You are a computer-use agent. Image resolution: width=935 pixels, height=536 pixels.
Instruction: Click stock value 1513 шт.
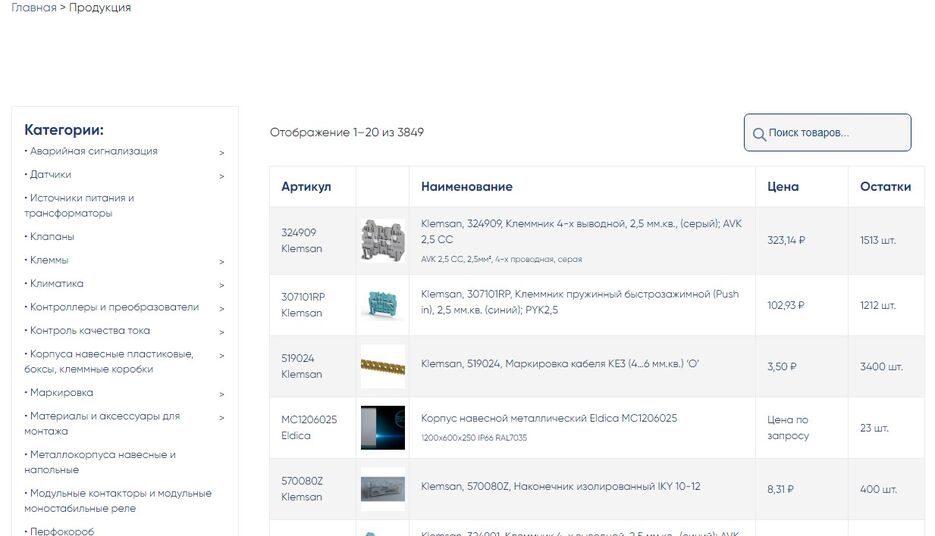[x=878, y=240]
